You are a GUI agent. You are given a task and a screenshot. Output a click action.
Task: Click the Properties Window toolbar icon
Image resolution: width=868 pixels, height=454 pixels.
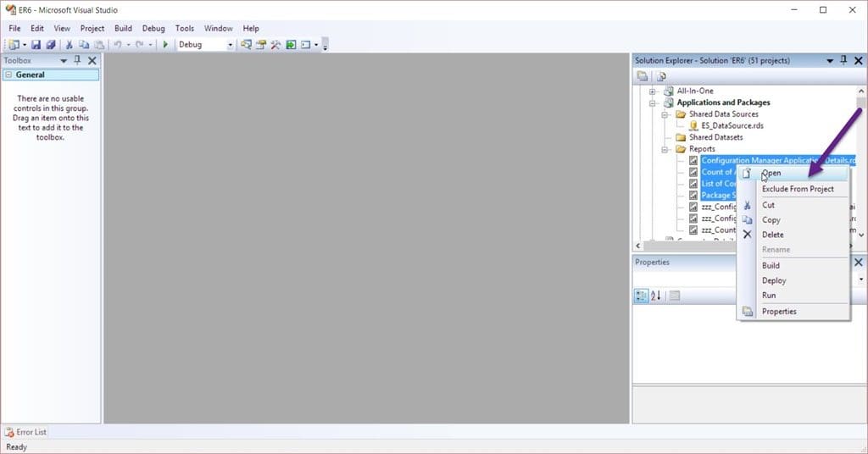point(261,45)
